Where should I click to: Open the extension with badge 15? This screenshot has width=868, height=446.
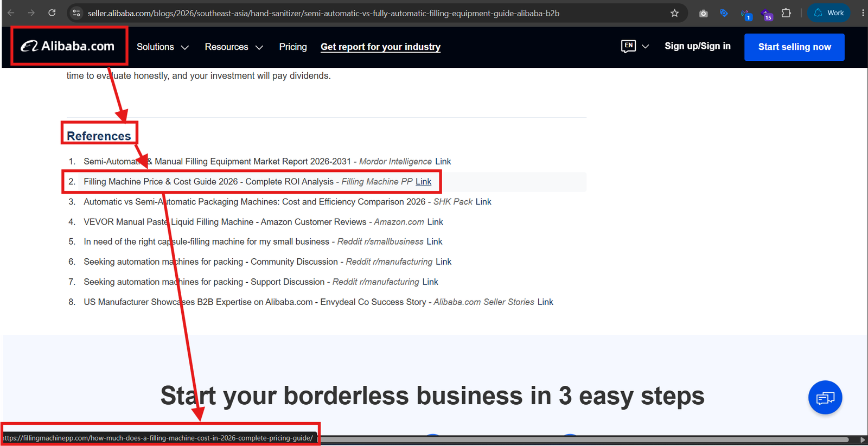pos(767,15)
